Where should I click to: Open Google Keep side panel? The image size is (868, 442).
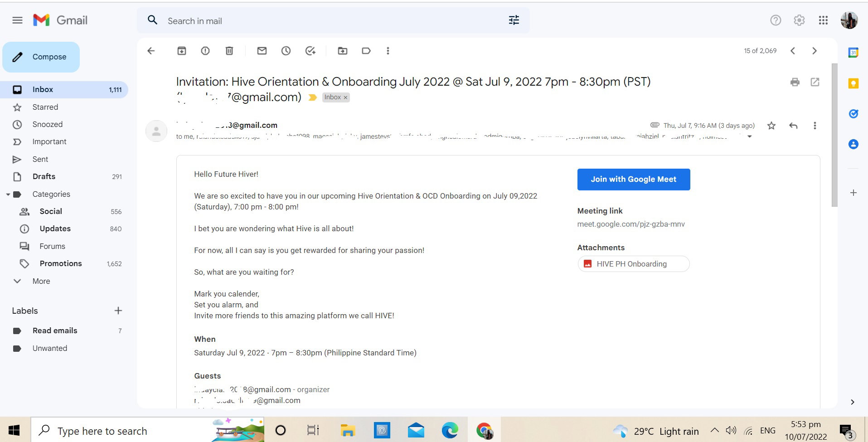853,83
